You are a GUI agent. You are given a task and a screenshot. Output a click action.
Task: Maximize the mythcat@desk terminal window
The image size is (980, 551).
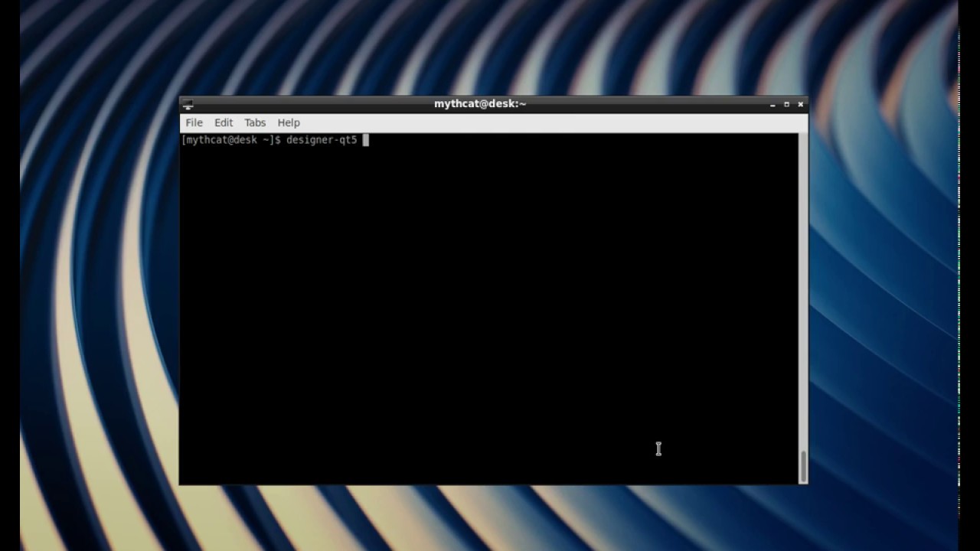[x=786, y=104]
